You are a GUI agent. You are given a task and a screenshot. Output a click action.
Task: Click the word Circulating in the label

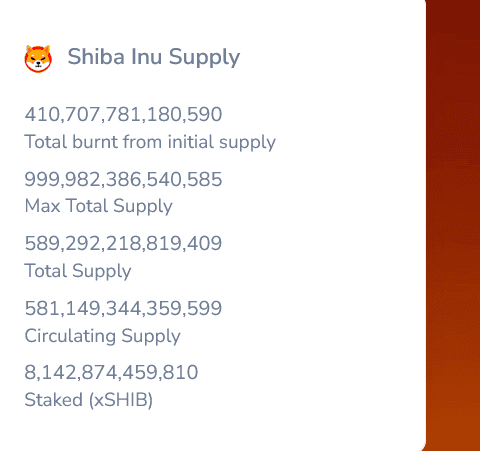tap(70, 336)
